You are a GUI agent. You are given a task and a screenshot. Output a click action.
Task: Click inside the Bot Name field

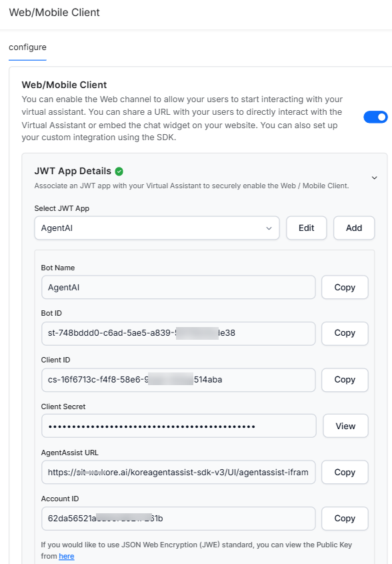[179, 288]
